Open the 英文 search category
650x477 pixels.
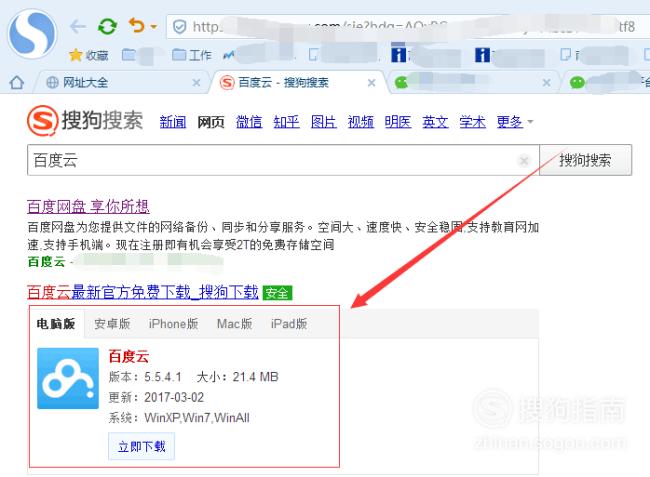tap(435, 122)
